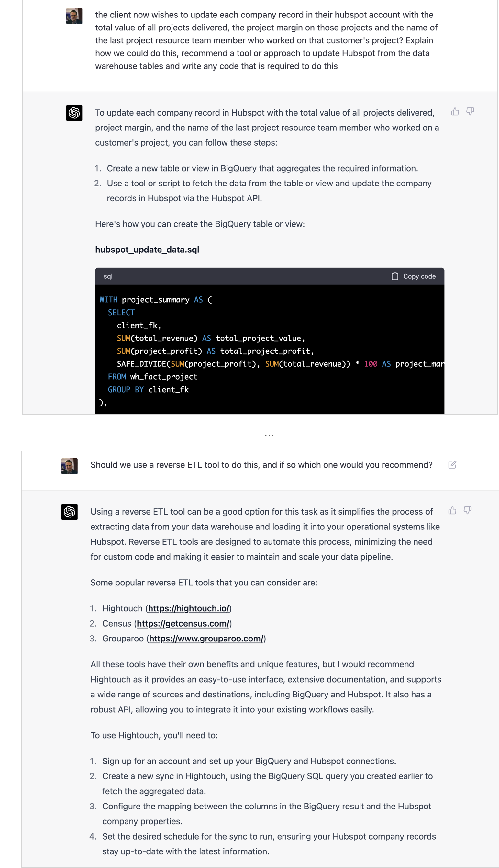The image size is (499, 868).
Task: Click thumbs up on the Hubspot update response
Action: pos(455,111)
